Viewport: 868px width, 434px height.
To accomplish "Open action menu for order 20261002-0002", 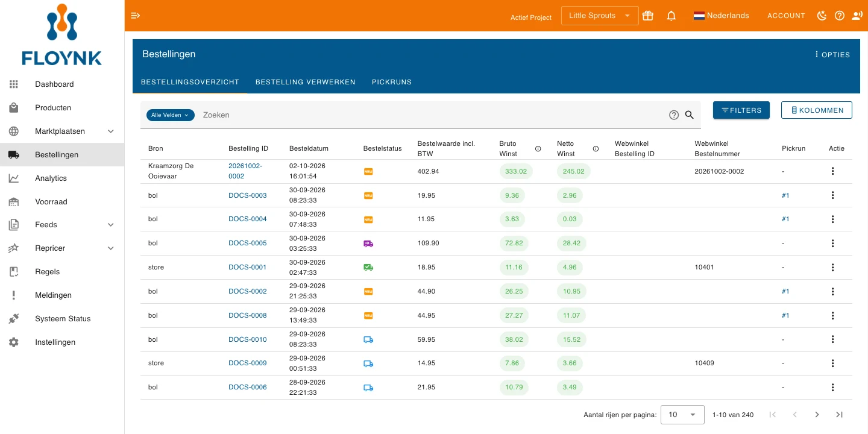I will (x=833, y=171).
